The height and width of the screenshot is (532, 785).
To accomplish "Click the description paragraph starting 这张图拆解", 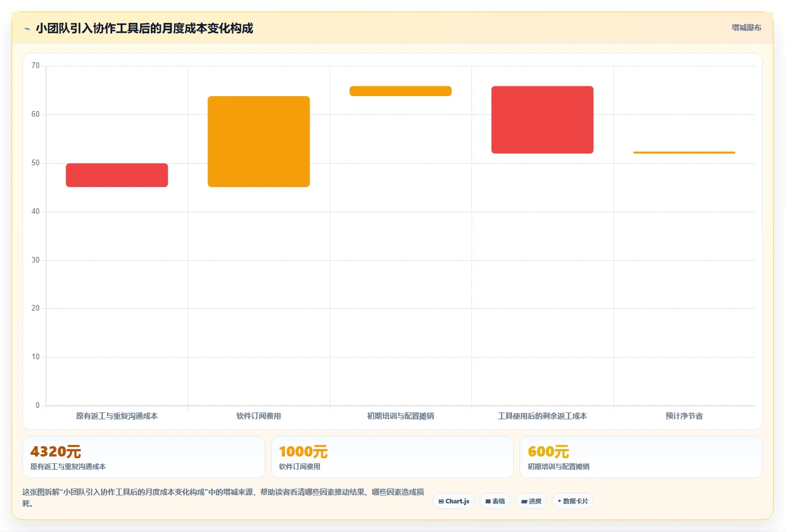I will click(223, 498).
